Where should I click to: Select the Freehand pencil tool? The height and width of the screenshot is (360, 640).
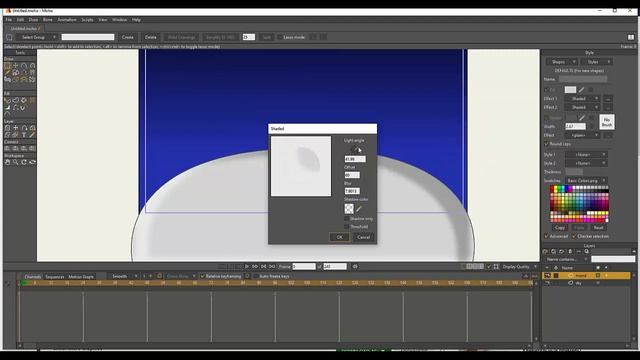tap(7, 72)
